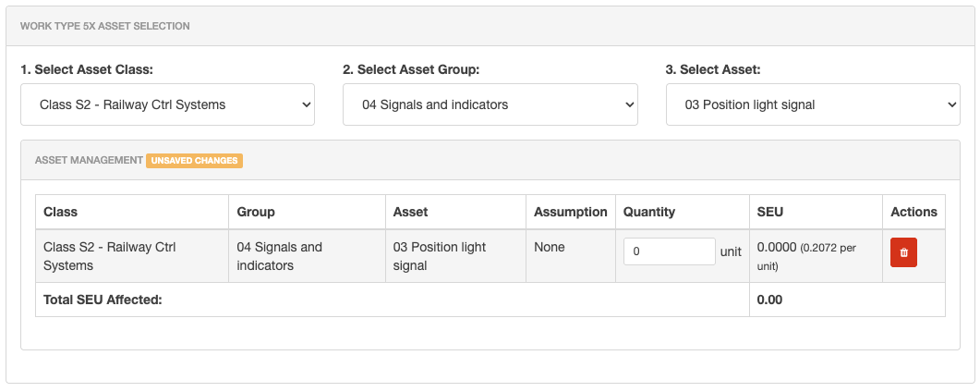Click the '3. Select Asset:' label
Screen dimensions: 980x392
(713, 69)
